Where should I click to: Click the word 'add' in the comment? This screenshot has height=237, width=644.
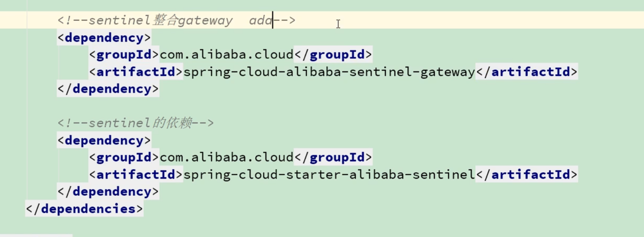click(x=261, y=20)
